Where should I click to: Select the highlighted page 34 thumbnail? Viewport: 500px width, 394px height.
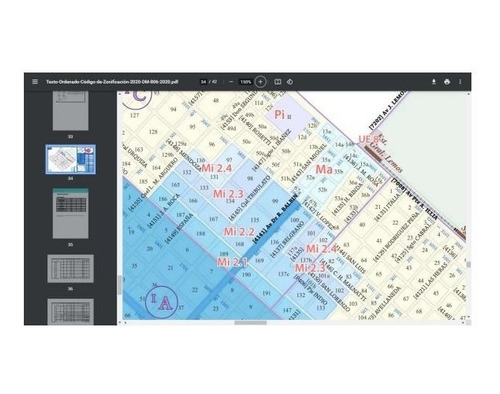pyautogui.click(x=71, y=159)
